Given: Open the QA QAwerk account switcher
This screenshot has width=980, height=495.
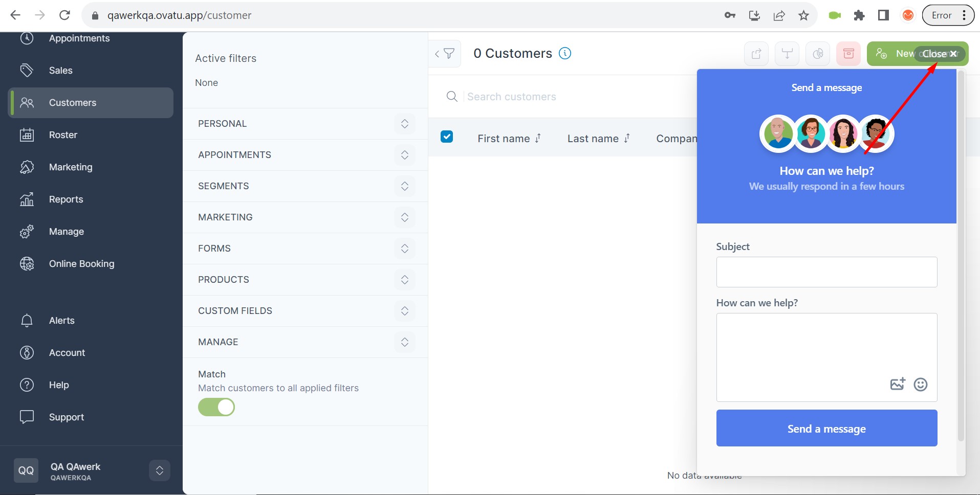Looking at the screenshot, I should coord(160,470).
